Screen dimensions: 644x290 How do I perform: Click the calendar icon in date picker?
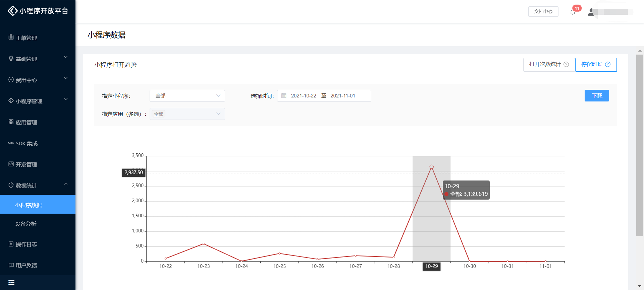284,96
